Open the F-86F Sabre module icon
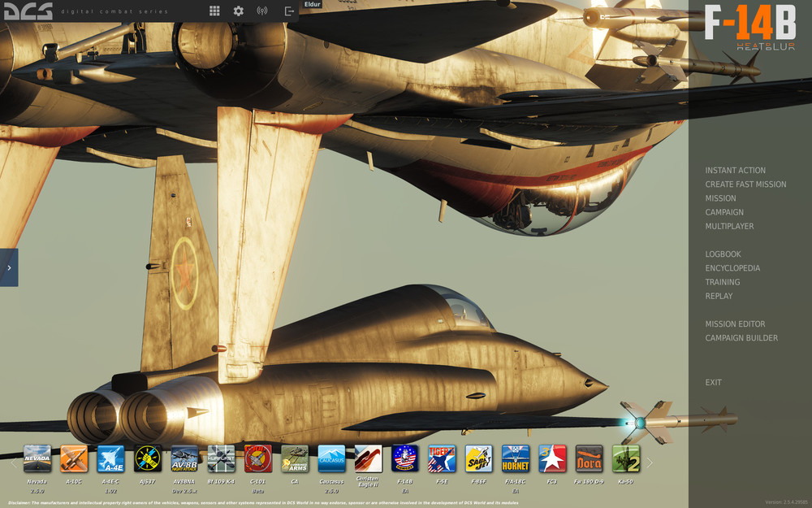Image resolution: width=812 pixels, height=508 pixels. coord(478,458)
